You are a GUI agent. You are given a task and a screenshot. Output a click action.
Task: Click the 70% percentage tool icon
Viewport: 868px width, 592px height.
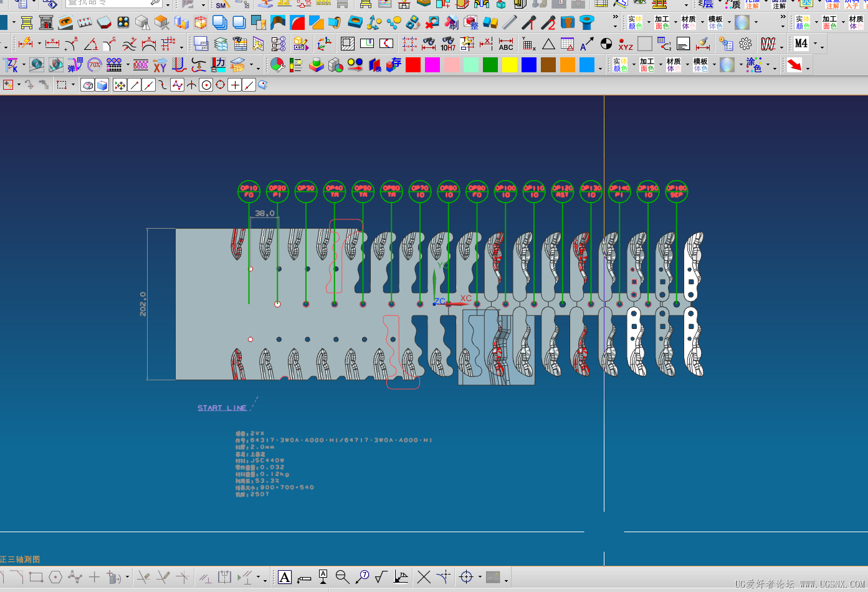pos(95,65)
